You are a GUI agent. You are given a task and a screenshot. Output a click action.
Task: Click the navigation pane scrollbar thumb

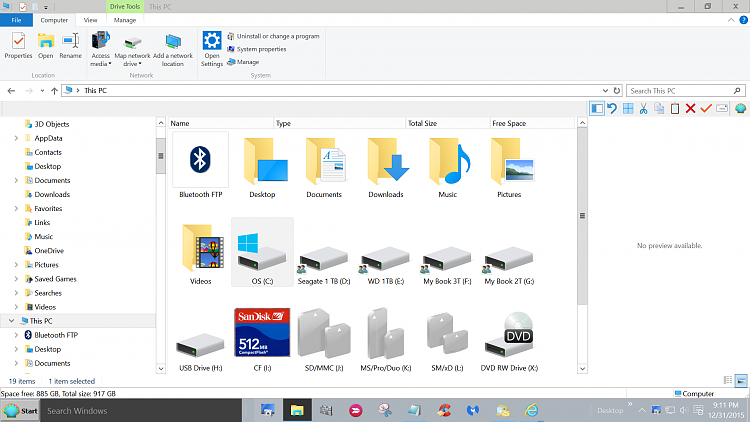161,156
